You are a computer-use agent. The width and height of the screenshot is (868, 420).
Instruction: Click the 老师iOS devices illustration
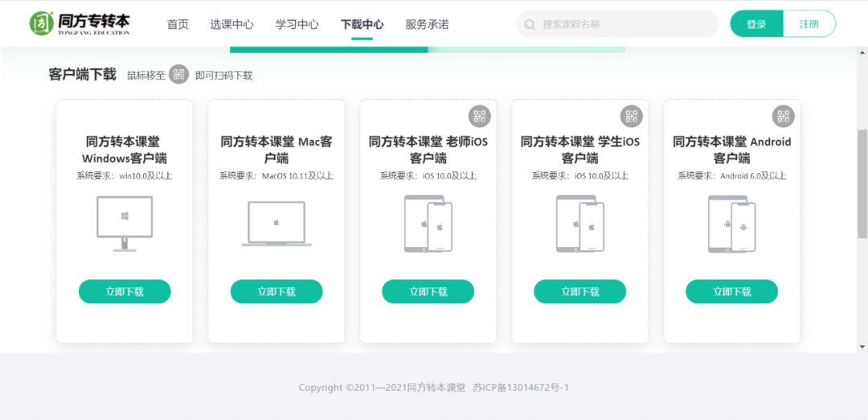point(428,224)
